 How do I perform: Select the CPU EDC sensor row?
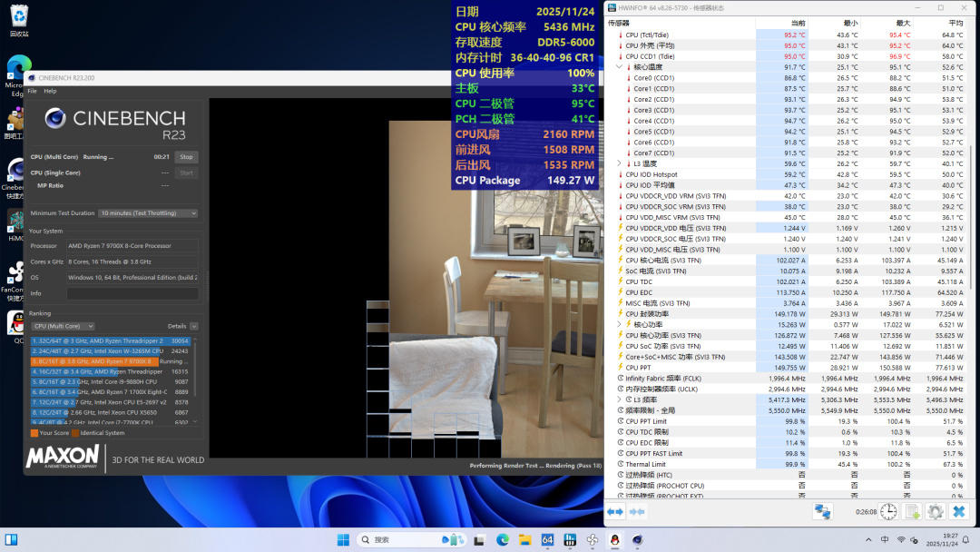tap(786, 292)
